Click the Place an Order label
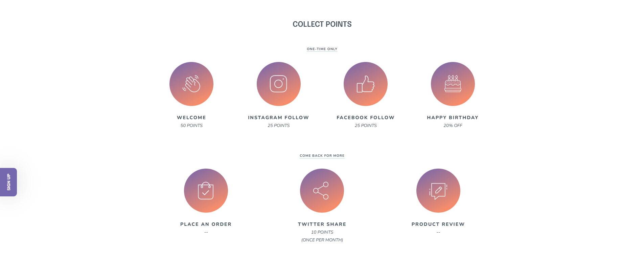Screen dimensions: 644x258 point(206,224)
